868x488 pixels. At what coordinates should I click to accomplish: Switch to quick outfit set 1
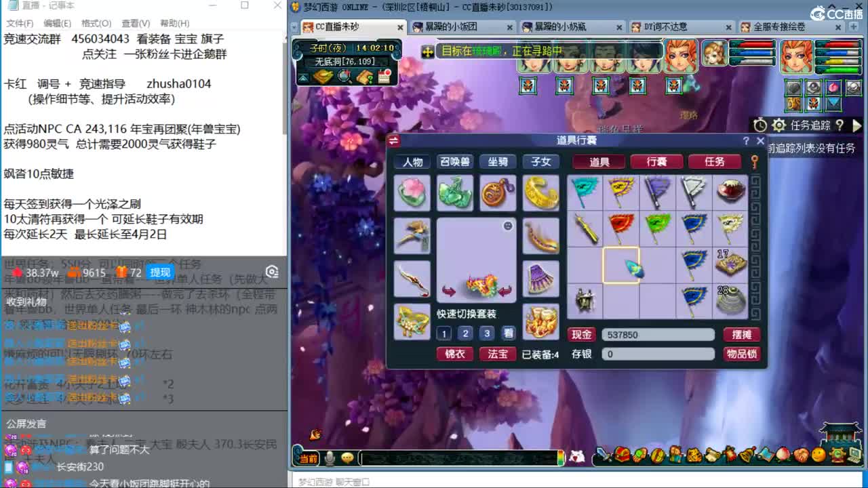443,333
